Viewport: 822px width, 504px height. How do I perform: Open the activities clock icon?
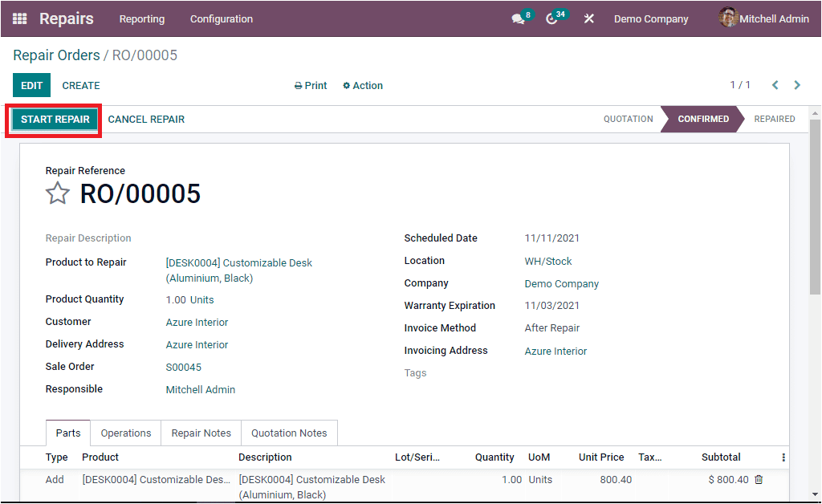551,19
